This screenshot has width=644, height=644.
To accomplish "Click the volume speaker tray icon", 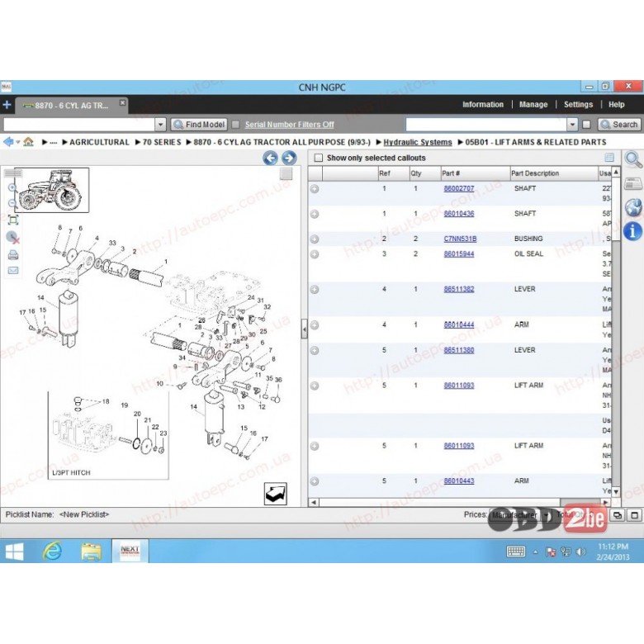I will point(580,552).
